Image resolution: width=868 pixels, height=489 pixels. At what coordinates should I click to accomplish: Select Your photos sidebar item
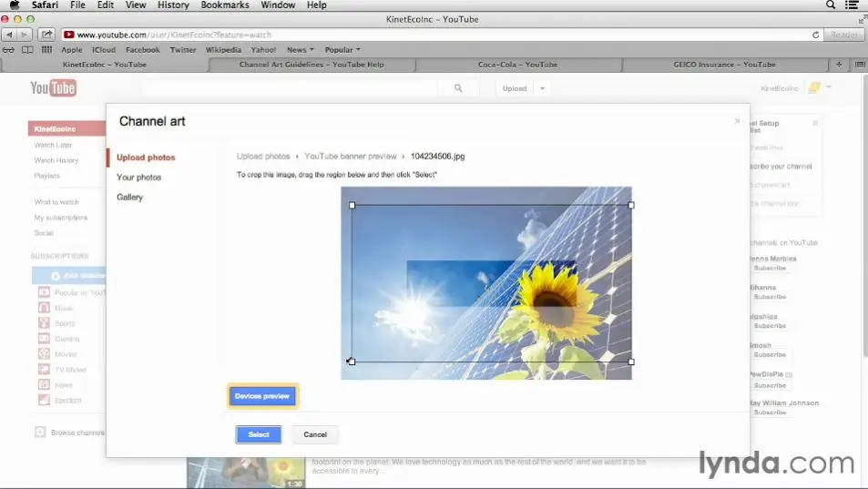coord(139,177)
